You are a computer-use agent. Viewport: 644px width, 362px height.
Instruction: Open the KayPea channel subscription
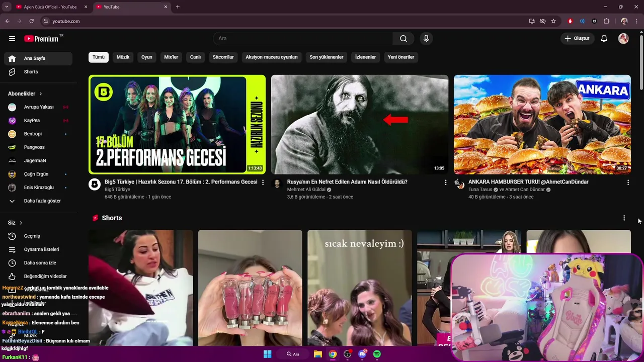[x=38, y=121]
